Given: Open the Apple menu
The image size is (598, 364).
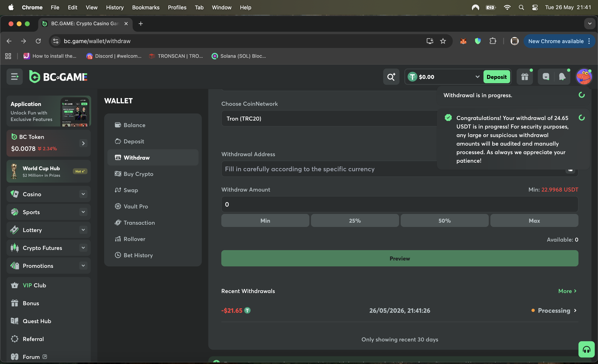Looking at the screenshot, I should (11, 8).
